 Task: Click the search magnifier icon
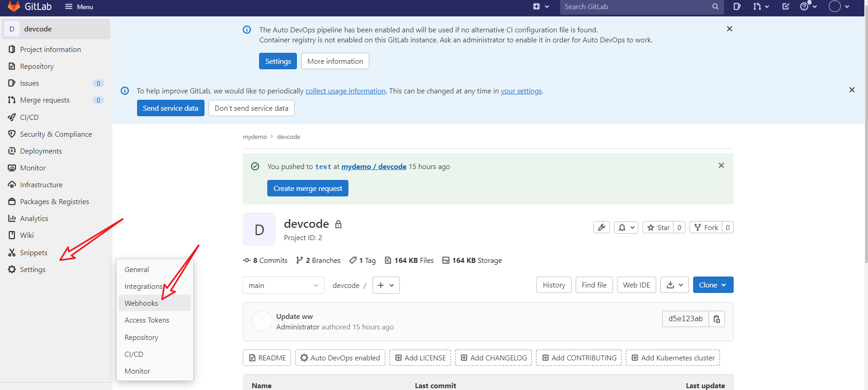click(715, 7)
